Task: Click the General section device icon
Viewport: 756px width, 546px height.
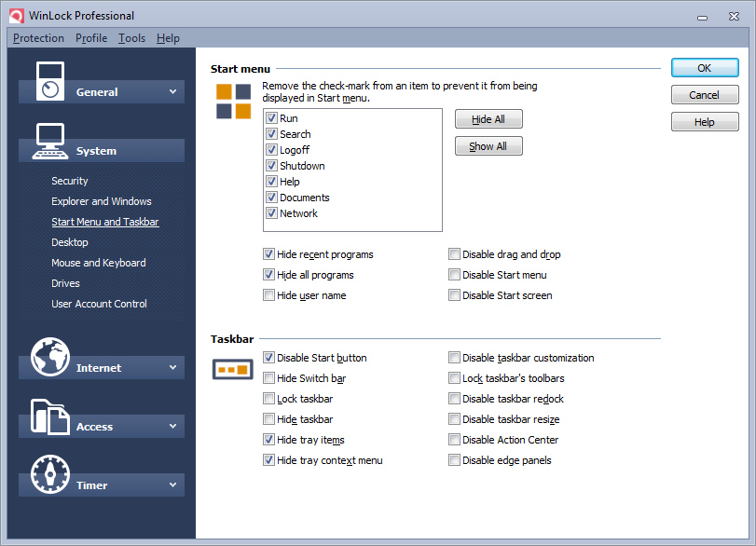Action: coord(52,80)
